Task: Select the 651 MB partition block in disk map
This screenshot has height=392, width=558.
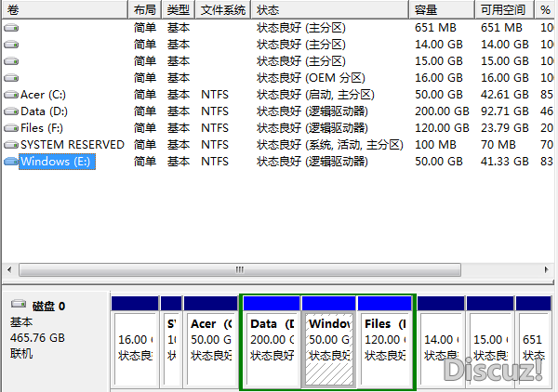Action: tap(534, 342)
